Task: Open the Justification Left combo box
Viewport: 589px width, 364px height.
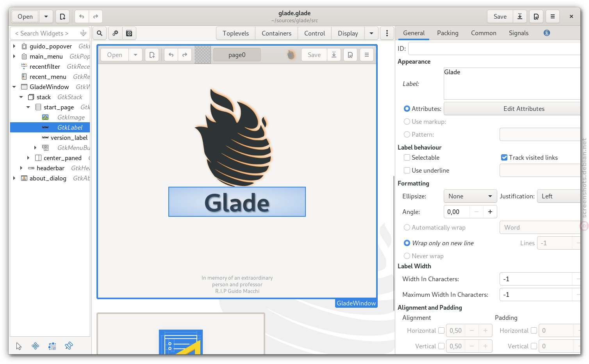Action: [x=559, y=196]
